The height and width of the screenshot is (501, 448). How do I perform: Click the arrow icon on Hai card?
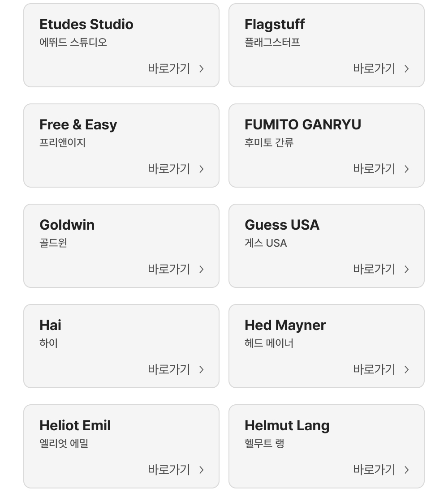202,369
